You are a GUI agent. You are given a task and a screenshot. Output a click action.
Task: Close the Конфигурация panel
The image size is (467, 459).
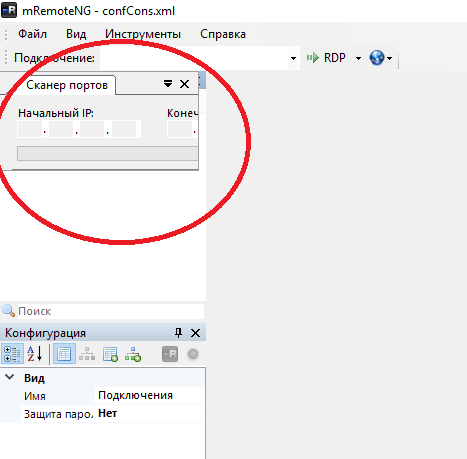195,333
